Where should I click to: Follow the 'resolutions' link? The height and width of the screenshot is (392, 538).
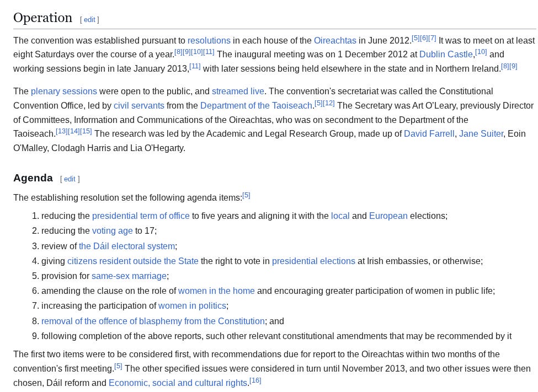tap(209, 40)
